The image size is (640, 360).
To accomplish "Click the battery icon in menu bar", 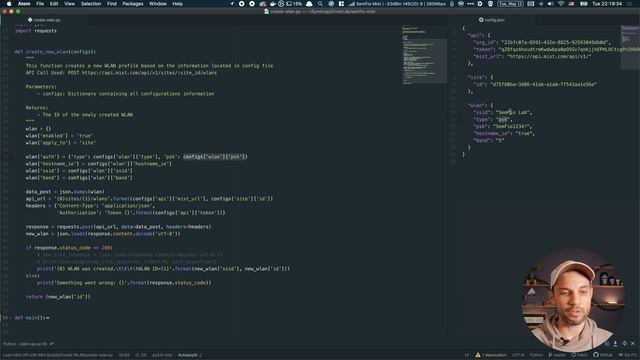I will (584, 4).
